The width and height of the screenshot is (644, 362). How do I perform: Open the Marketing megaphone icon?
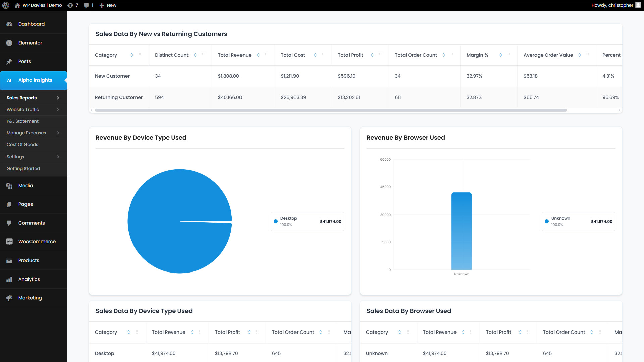[x=9, y=298]
